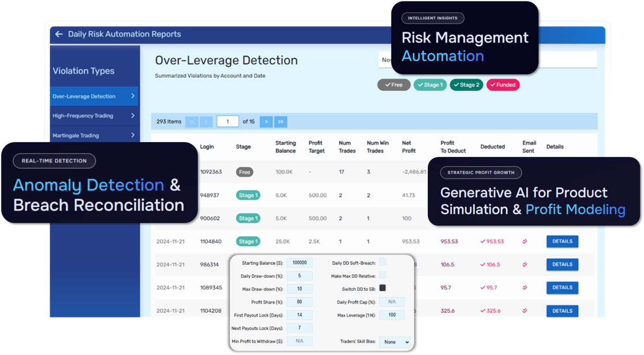Screen dimensions: 644x355
Task: Expand the High-Frequency Trading chevron
Action: point(133,116)
